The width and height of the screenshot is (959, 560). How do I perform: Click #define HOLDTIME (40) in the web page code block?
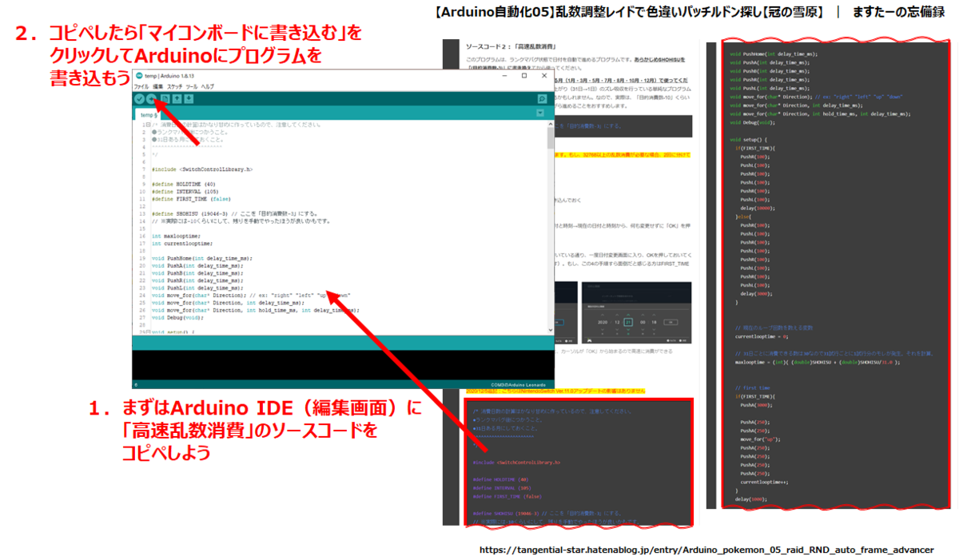click(x=500, y=479)
